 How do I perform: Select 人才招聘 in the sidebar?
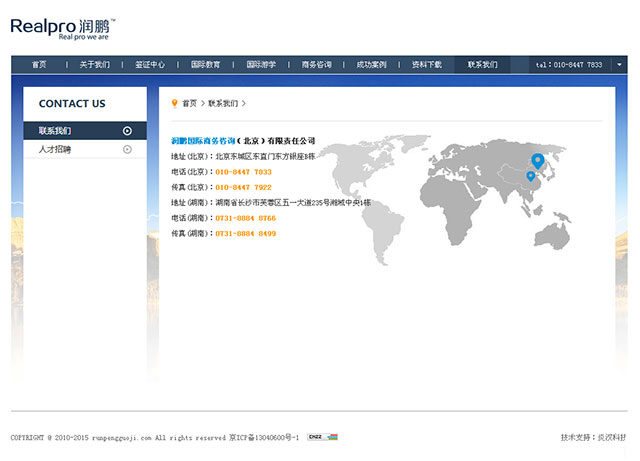point(55,150)
